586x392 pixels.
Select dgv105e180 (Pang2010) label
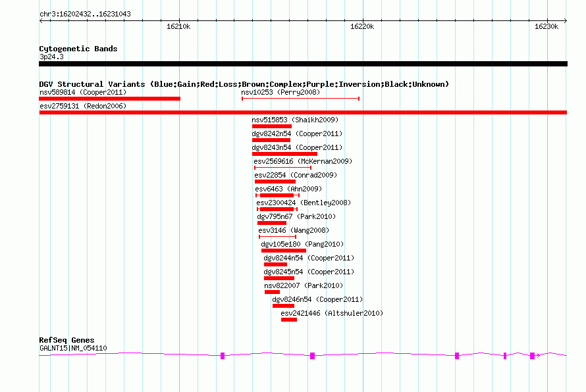tap(302, 244)
